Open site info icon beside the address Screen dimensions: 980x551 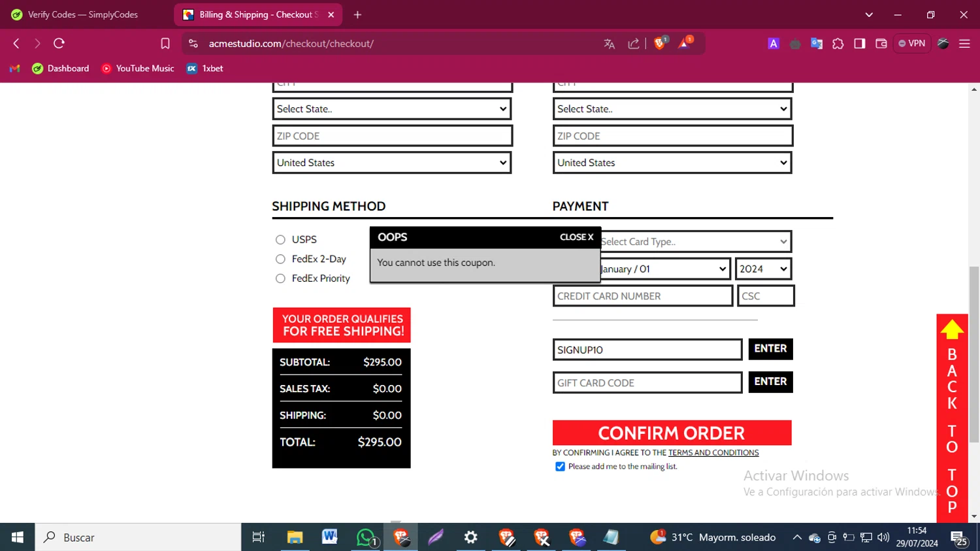click(193, 43)
